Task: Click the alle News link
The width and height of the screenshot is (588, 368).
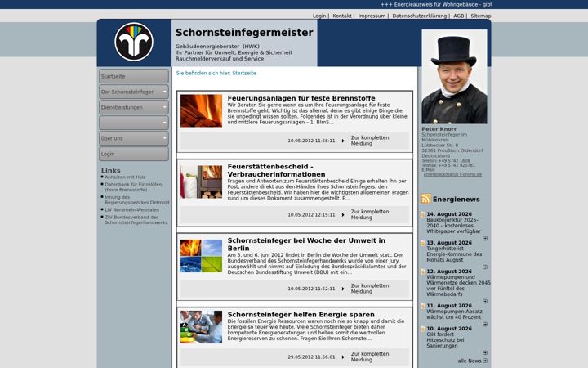Action: (469, 361)
